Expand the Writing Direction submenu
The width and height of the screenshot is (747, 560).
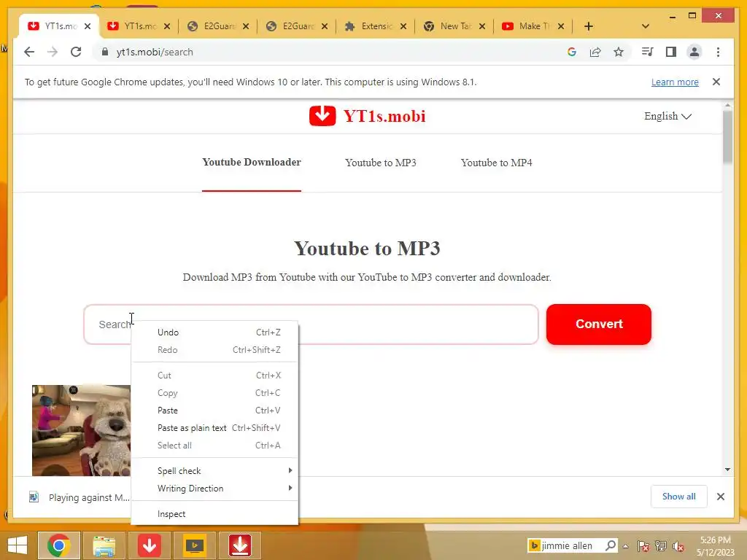point(215,489)
